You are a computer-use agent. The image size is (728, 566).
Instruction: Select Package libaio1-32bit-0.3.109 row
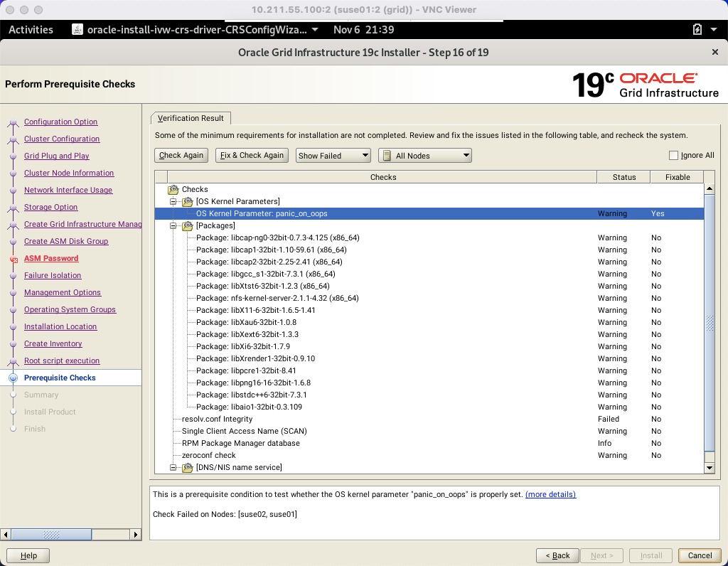(429, 407)
